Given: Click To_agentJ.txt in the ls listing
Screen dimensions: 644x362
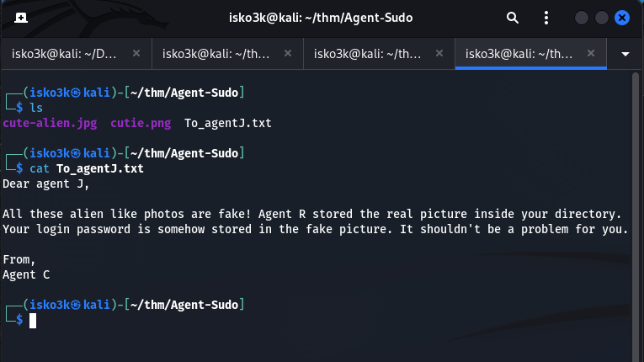Looking at the screenshot, I should pyautogui.click(x=228, y=123).
